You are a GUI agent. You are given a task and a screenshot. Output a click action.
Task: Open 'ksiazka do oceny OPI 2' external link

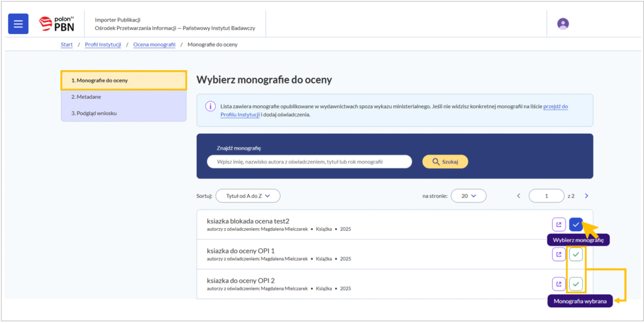point(558,283)
